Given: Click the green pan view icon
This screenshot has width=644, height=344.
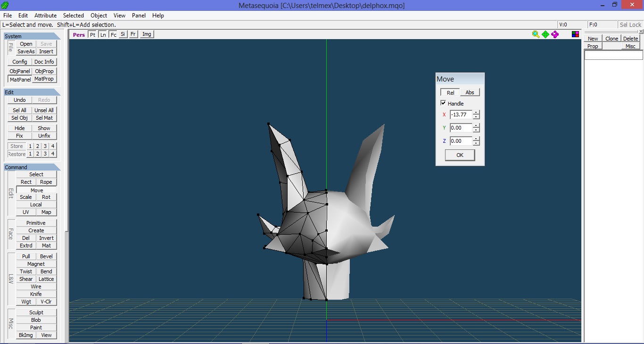Looking at the screenshot, I should pyautogui.click(x=545, y=34).
